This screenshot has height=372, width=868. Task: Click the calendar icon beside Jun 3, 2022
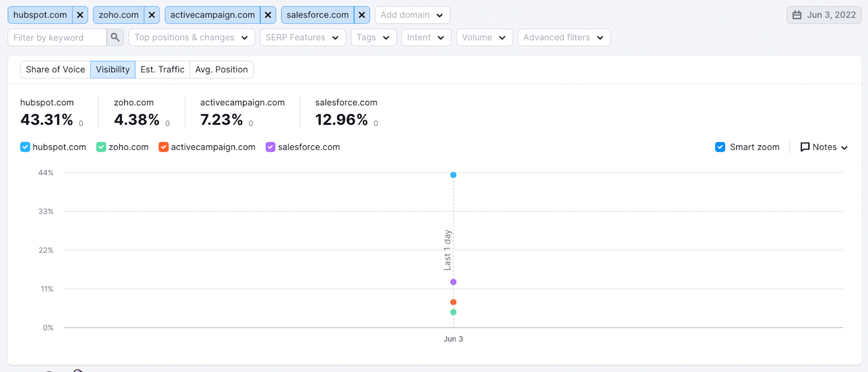797,15
